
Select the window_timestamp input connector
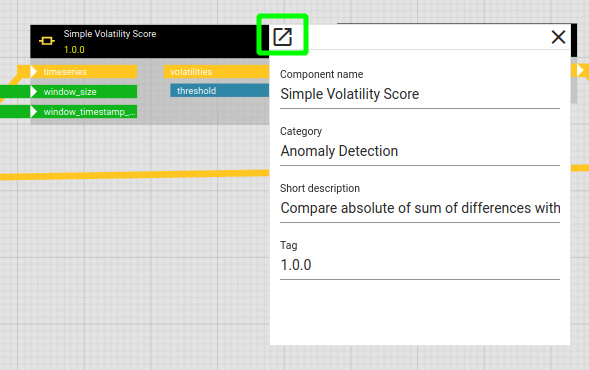(83, 112)
